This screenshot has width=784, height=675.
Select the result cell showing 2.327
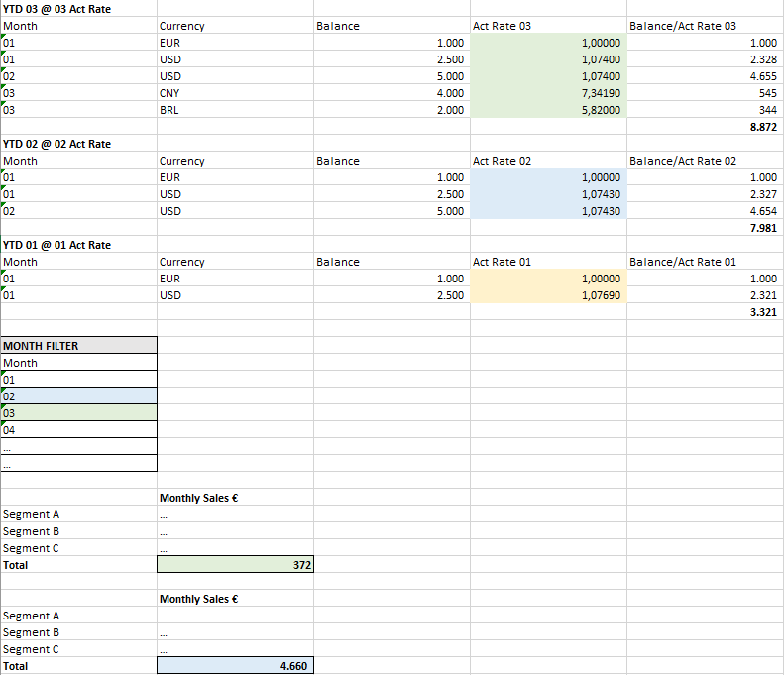coord(705,194)
